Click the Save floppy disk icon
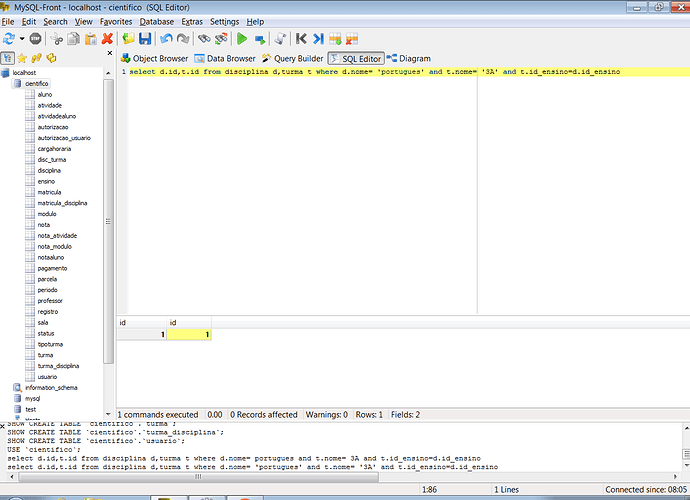The height and width of the screenshot is (500, 690). pos(144,38)
